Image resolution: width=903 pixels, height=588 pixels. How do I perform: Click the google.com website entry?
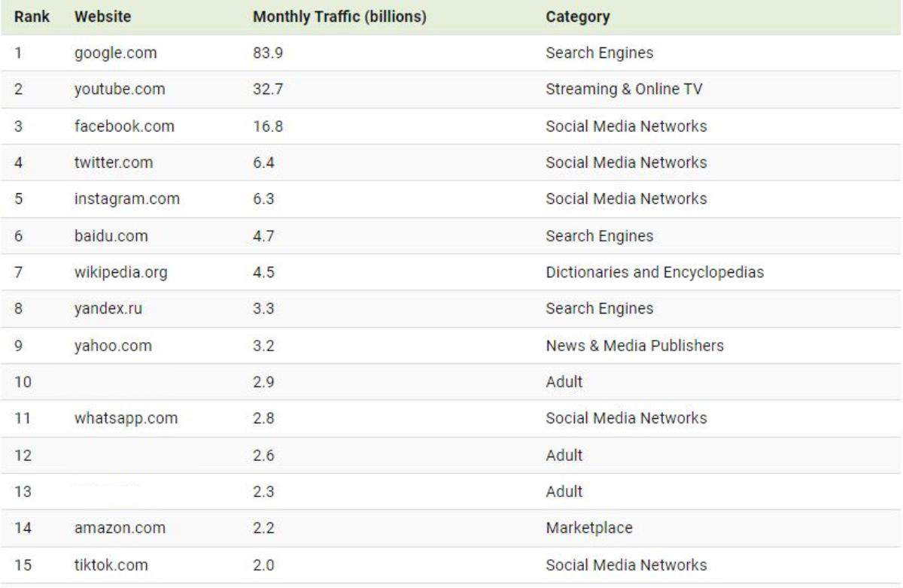[115, 53]
